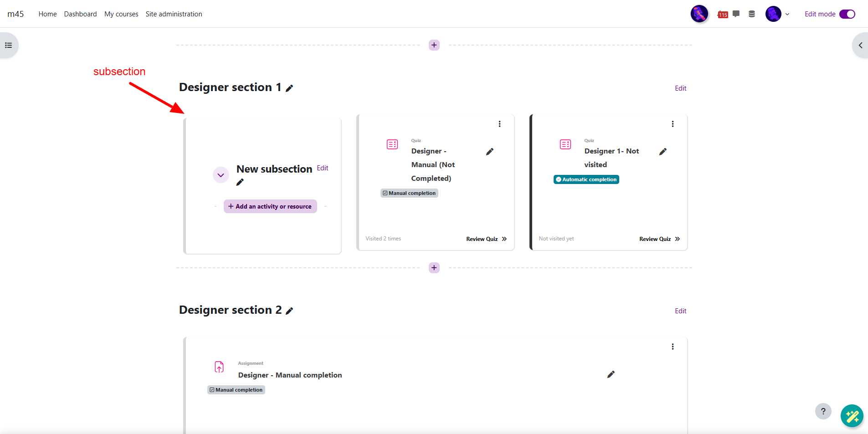Add section via plus below Designer section 1
Image resolution: width=868 pixels, height=434 pixels.
pos(434,268)
